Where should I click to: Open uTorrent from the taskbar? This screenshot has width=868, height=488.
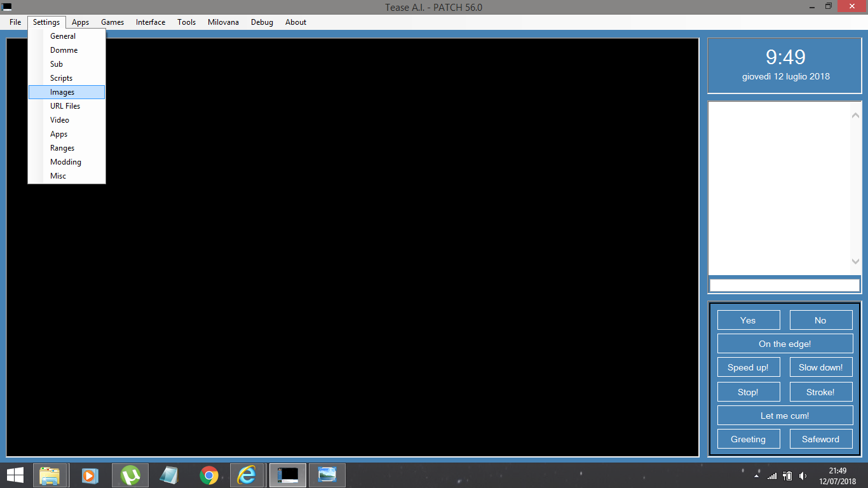pos(130,475)
